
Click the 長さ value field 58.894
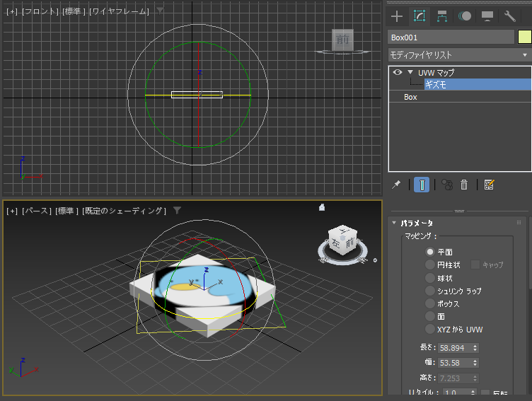click(x=454, y=348)
